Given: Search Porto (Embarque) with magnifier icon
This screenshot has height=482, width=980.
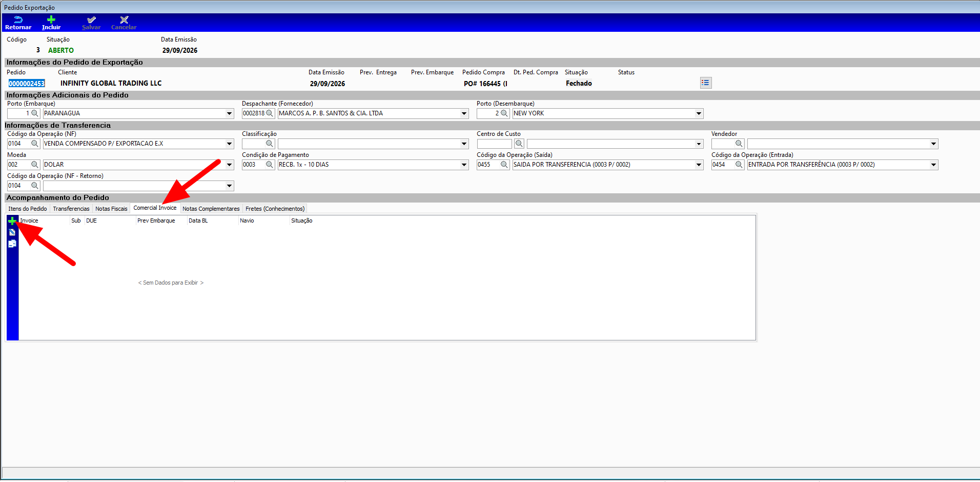Looking at the screenshot, I should pos(35,113).
